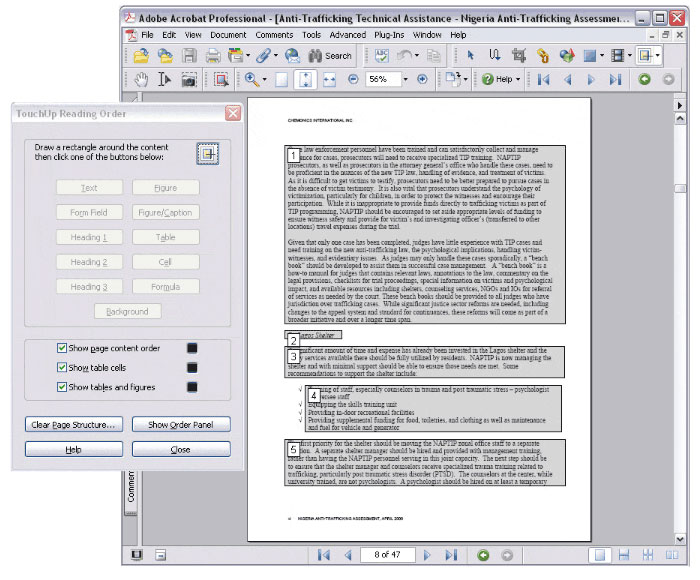
Task: Open the Advanced menu
Action: 348,35
